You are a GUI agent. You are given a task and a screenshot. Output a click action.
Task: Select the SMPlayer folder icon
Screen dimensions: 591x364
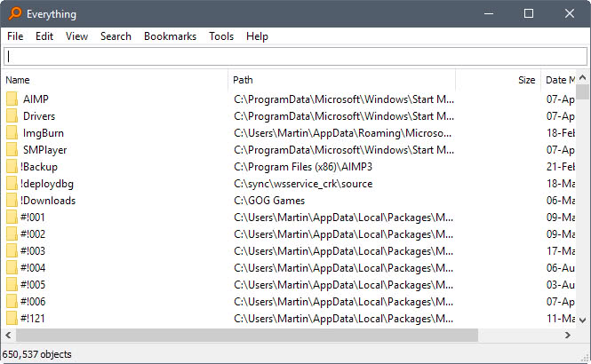pyautogui.click(x=12, y=150)
